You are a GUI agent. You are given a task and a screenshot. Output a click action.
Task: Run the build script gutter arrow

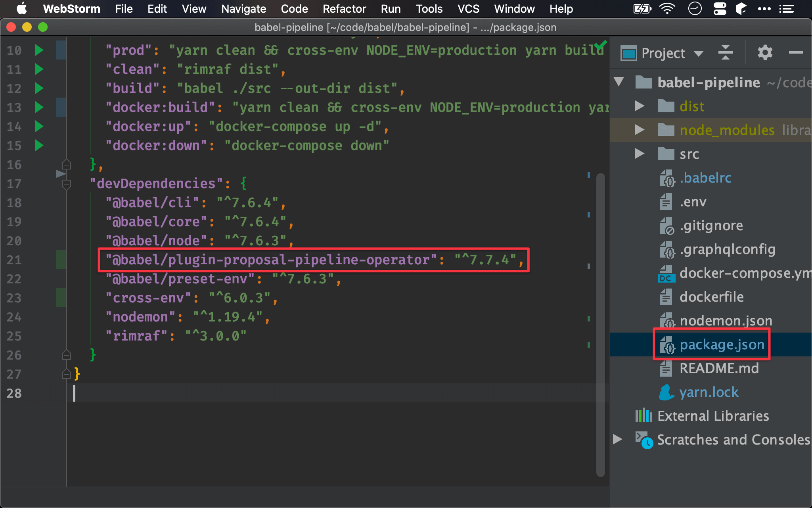(39, 88)
